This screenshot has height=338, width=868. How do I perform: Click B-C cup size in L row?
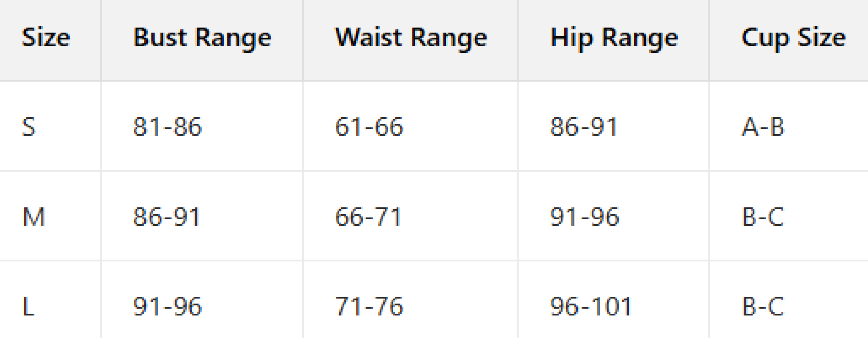pos(763,307)
